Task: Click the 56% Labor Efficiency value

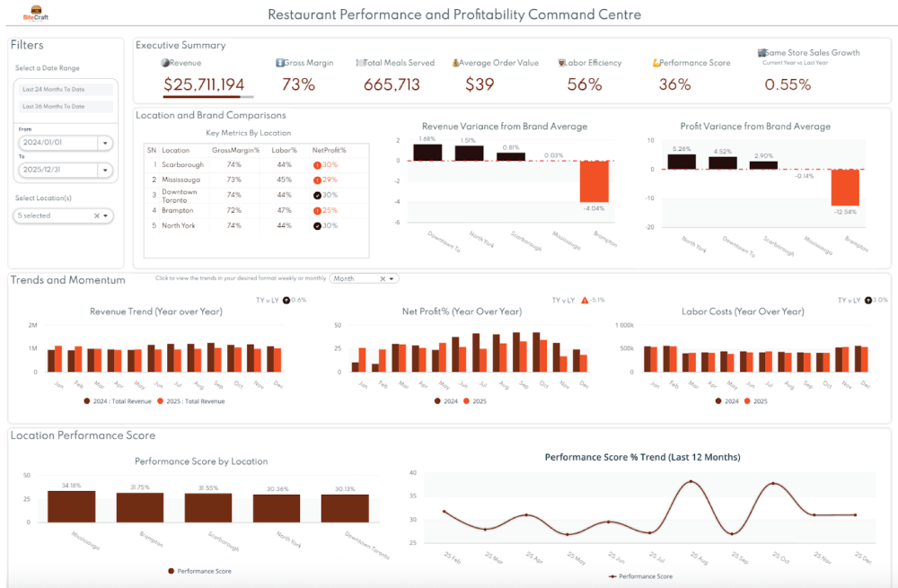Action: pos(585,84)
